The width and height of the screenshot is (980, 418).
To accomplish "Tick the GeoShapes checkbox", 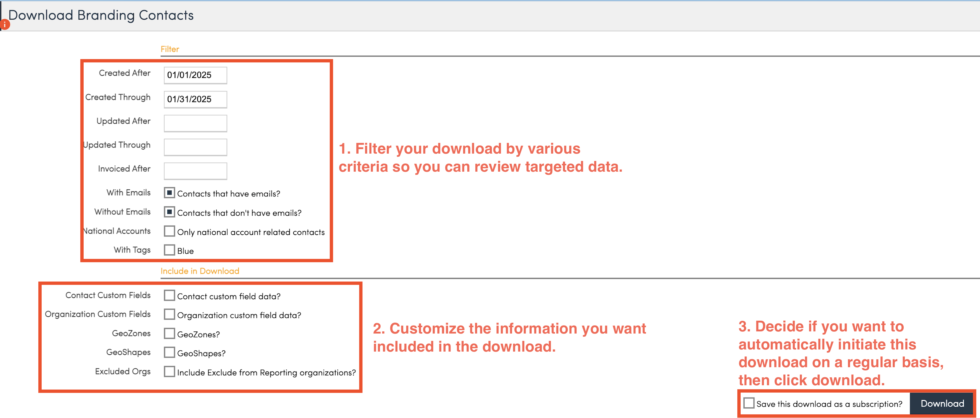I will (x=169, y=353).
